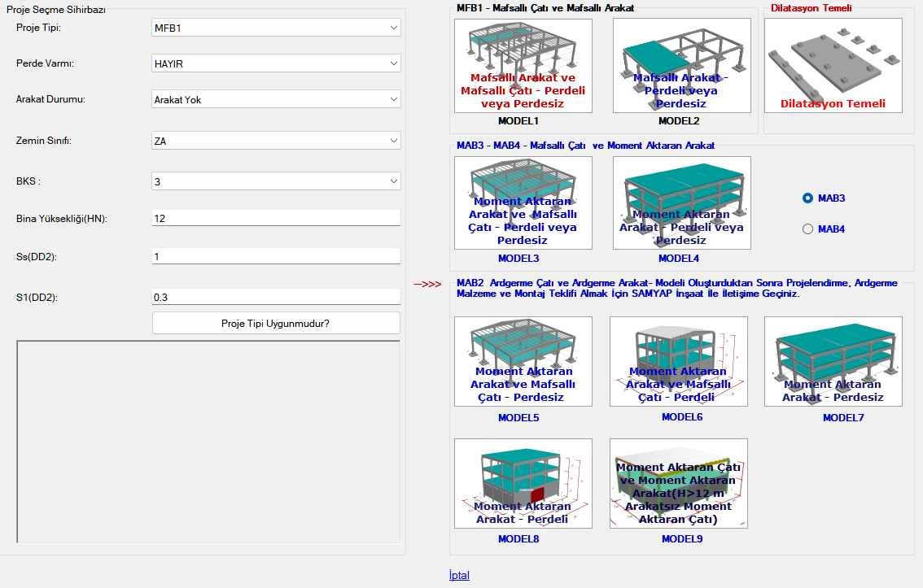Select the MODEL1 building thumbnail
Screen dimensions: 923x588
pyautogui.click(x=523, y=66)
